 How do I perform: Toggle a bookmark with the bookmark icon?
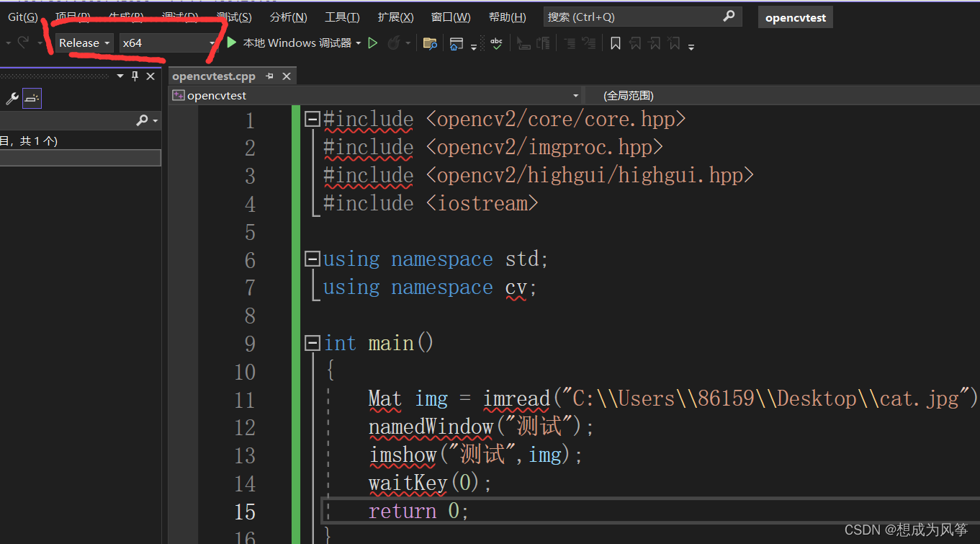coord(616,44)
